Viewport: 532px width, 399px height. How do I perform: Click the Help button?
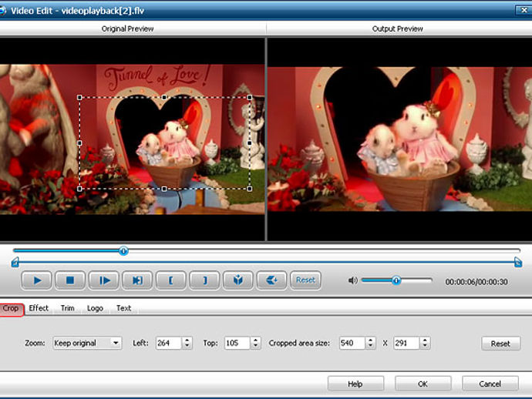(355, 384)
